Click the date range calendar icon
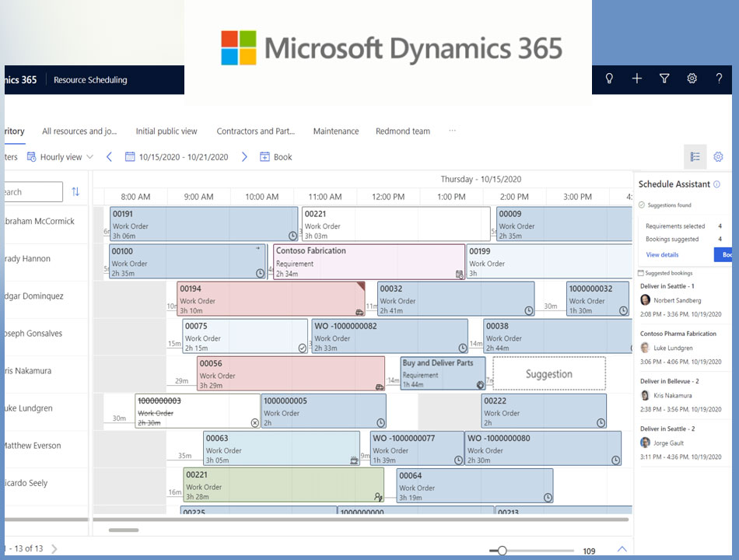The image size is (739, 560). (x=130, y=157)
